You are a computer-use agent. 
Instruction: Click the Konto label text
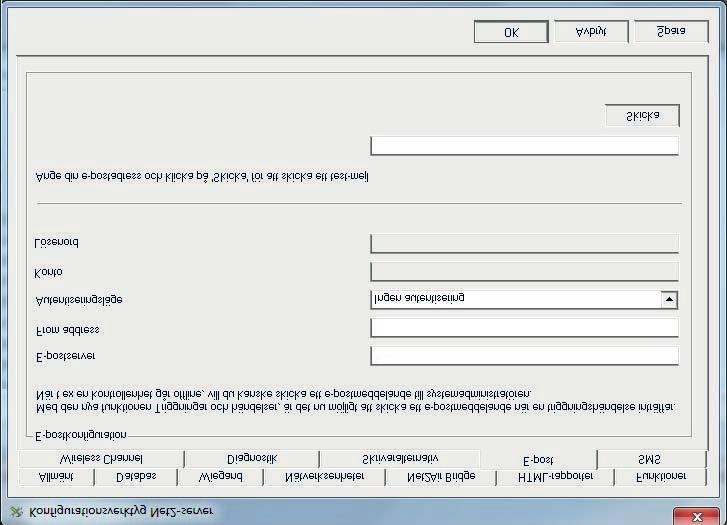[48, 272]
